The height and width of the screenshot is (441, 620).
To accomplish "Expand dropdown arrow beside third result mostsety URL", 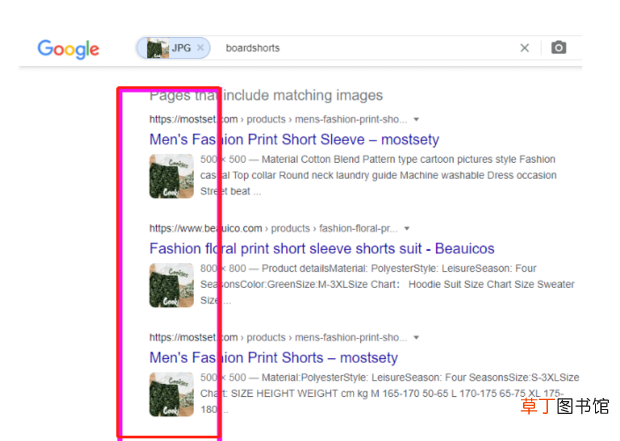I will click(416, 337).
